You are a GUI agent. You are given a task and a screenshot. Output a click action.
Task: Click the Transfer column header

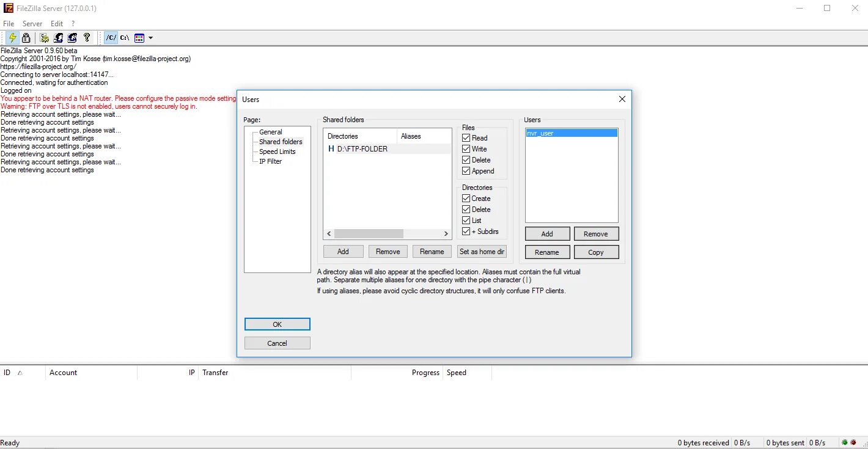(x=274, y=373)
